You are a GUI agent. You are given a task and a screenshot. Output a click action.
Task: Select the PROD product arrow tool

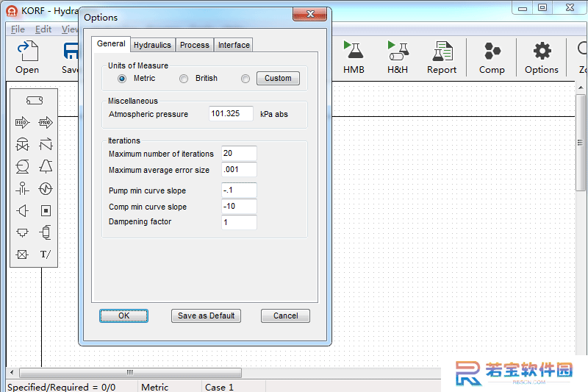[x=46, y=122]
